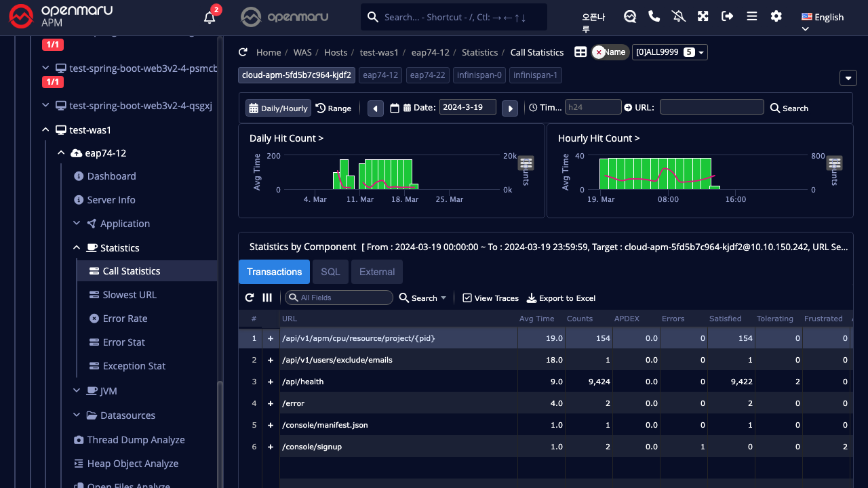Screen dimensions: 868x488
Task: Open column chooser icon in table toolbar
Action: [267, 298]
